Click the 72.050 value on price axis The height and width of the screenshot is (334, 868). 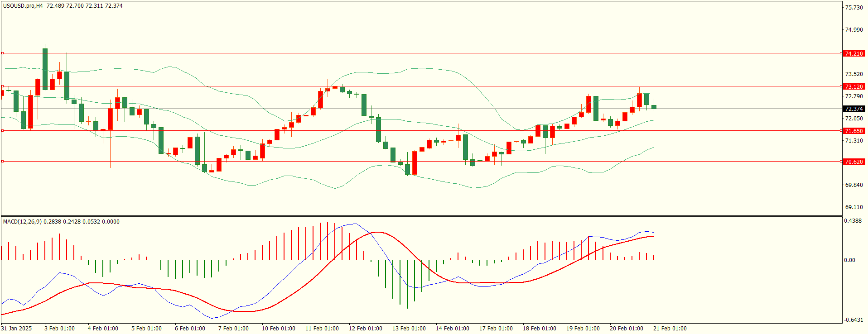854,119
